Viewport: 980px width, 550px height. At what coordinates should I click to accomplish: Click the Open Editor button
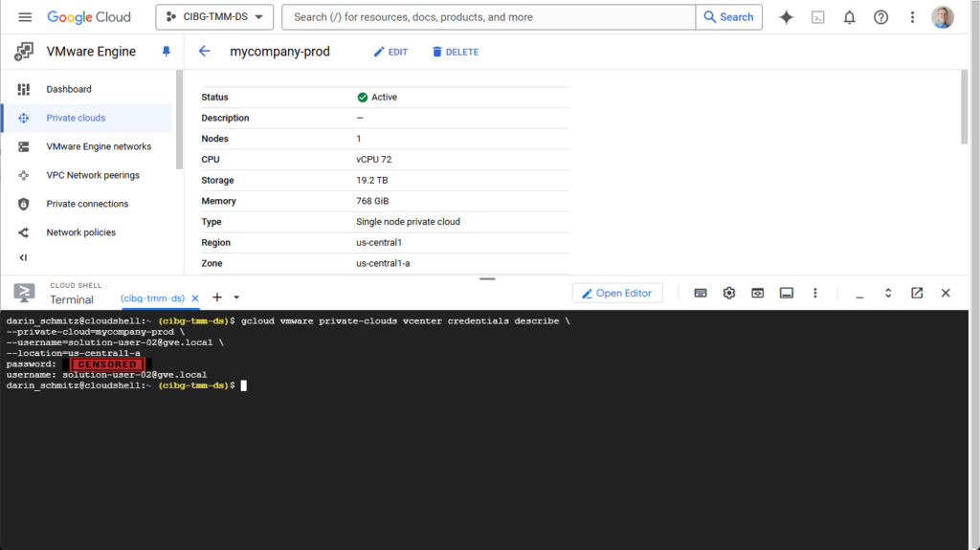[617, 293]
